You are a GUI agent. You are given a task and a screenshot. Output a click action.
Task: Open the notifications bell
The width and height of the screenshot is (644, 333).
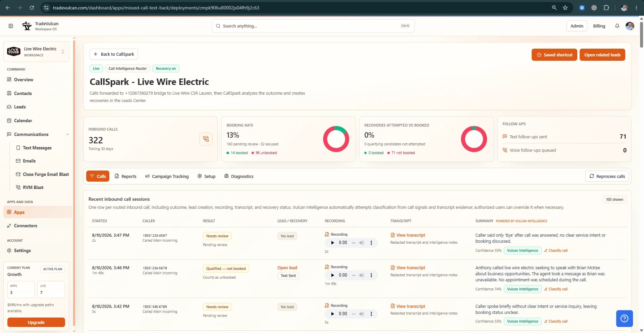617,26
